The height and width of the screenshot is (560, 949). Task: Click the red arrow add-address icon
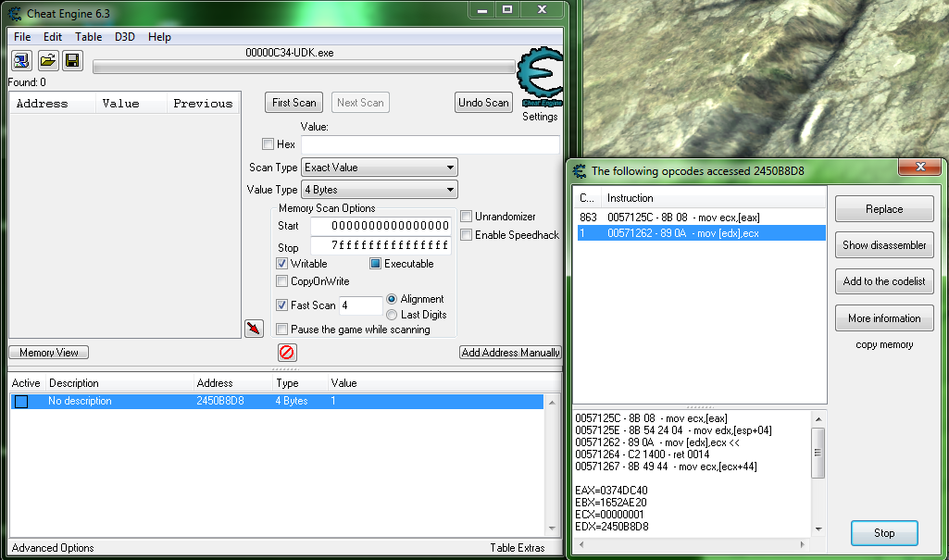click(254, 329)
